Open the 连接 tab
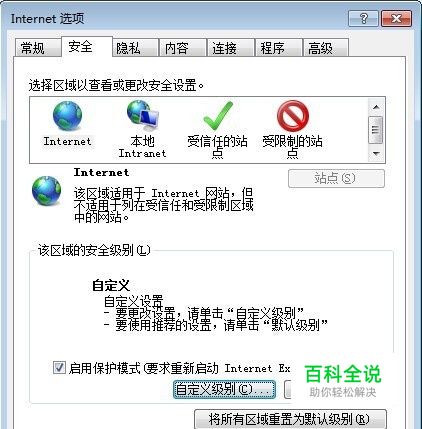The image size is (422, 429). tap(225, 48)
